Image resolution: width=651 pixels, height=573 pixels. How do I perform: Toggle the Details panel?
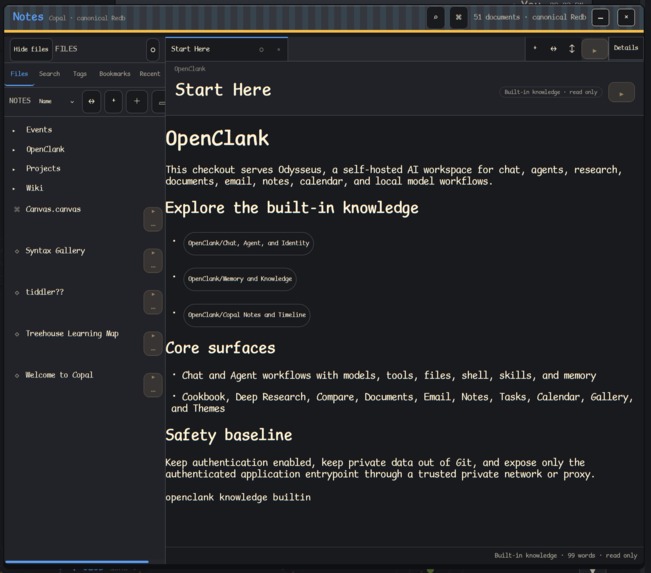626,48
